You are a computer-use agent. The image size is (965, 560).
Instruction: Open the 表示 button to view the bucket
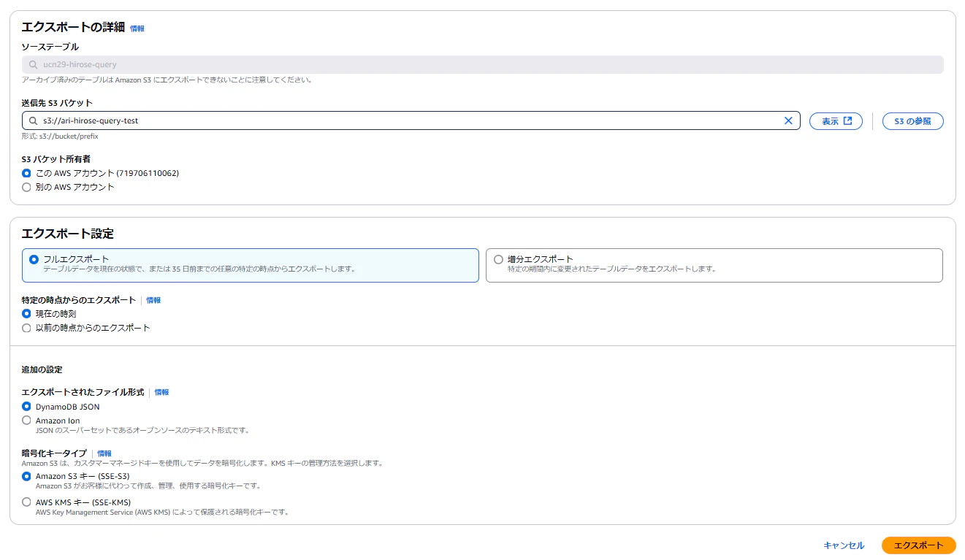pyautogui.click(x=836, y=121)
